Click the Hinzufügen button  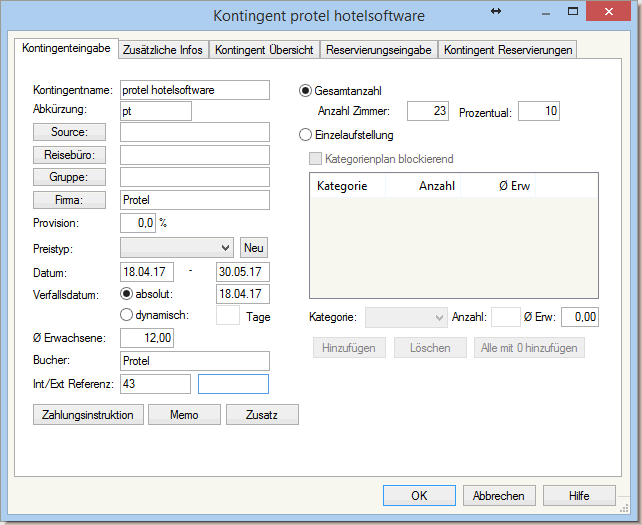tap(349, 348)
